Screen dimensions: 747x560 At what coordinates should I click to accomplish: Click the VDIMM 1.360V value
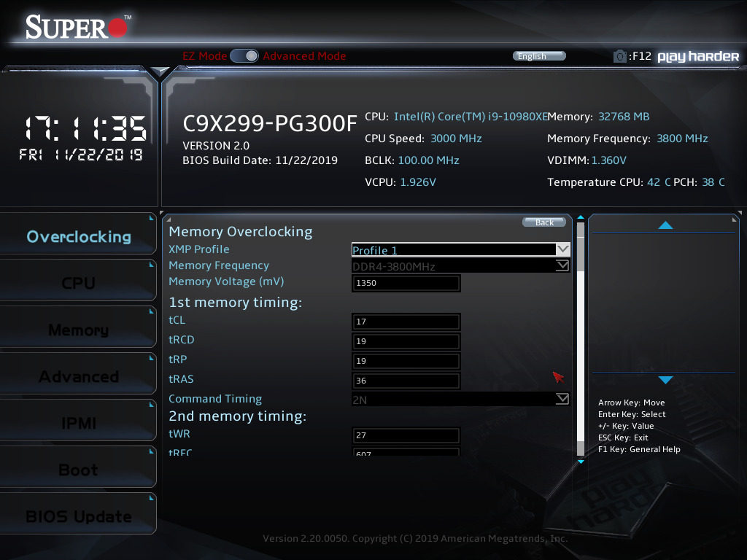(608, 160)
